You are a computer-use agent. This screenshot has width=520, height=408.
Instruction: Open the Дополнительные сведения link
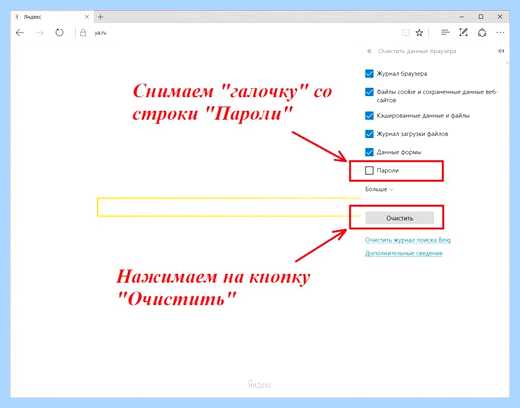[x=404, y=253]
